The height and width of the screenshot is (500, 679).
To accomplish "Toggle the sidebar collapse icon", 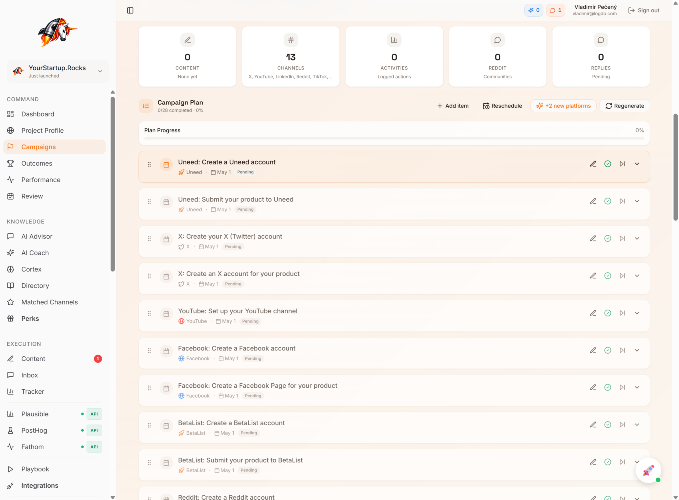I will click(130, 10).
